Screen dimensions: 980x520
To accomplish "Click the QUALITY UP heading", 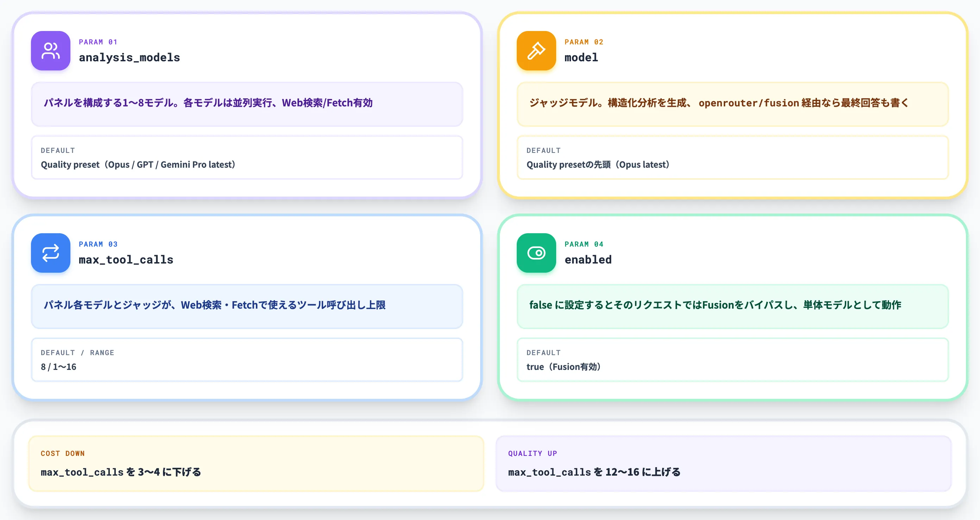I will click(x=533, y=453).
